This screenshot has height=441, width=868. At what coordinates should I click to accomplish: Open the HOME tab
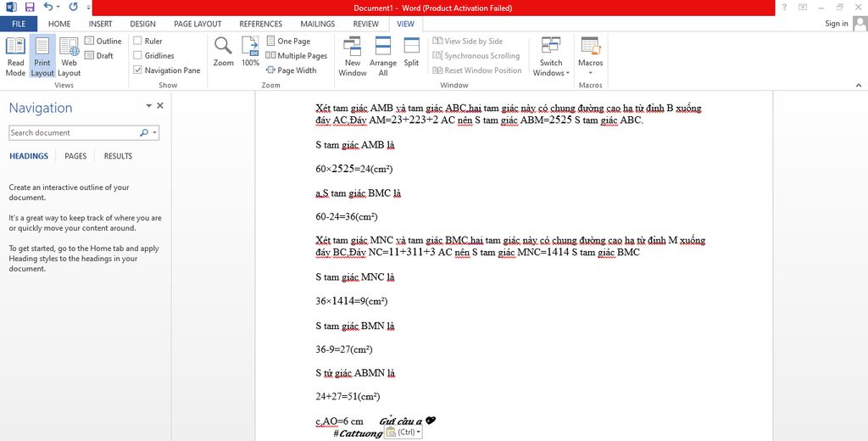59,24
